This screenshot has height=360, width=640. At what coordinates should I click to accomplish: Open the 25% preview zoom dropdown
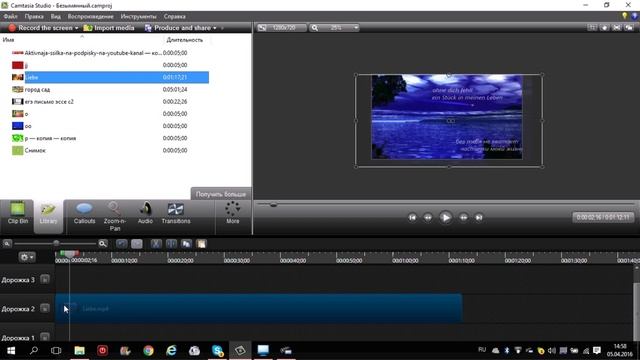pyautogui.click(x=334, y=28)
